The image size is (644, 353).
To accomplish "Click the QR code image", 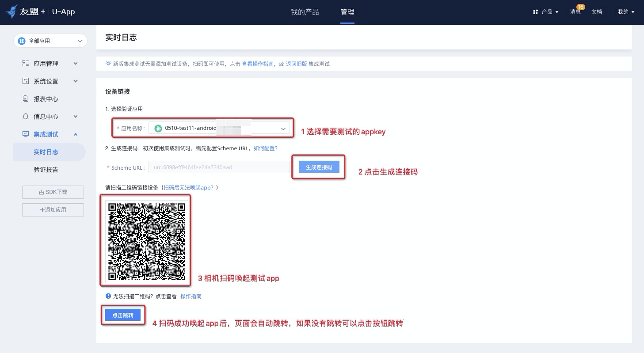I will click(147, 241).
